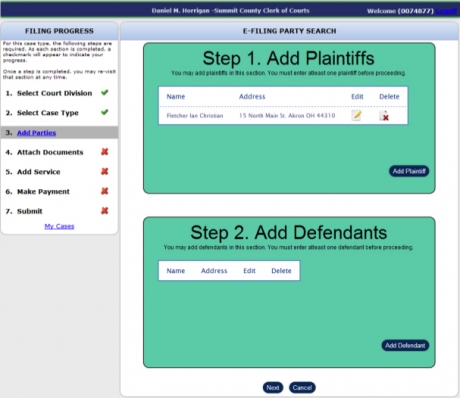This screenshot has width=460, height=398.
Task: Open the My Cases link
Action: pos(59,226)
